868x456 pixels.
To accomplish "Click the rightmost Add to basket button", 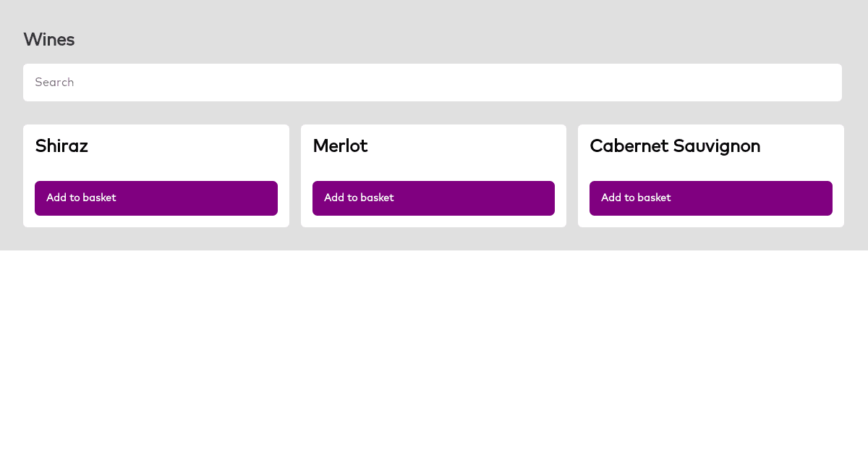I will [x=710, y=198].
